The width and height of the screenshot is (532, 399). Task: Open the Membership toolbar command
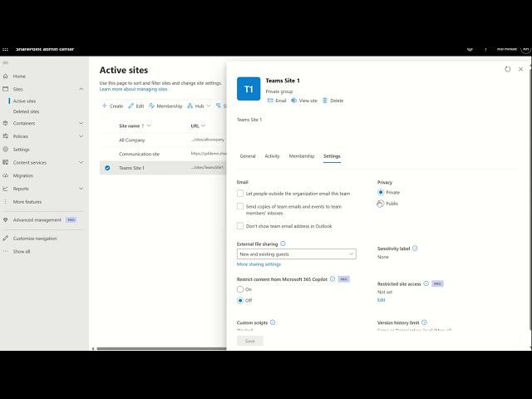(165, 106)
